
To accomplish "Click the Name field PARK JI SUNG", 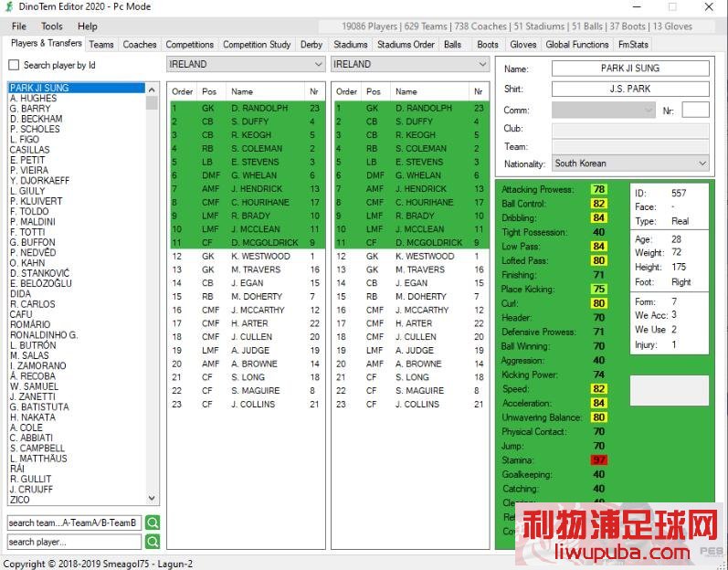I will 630,69.
